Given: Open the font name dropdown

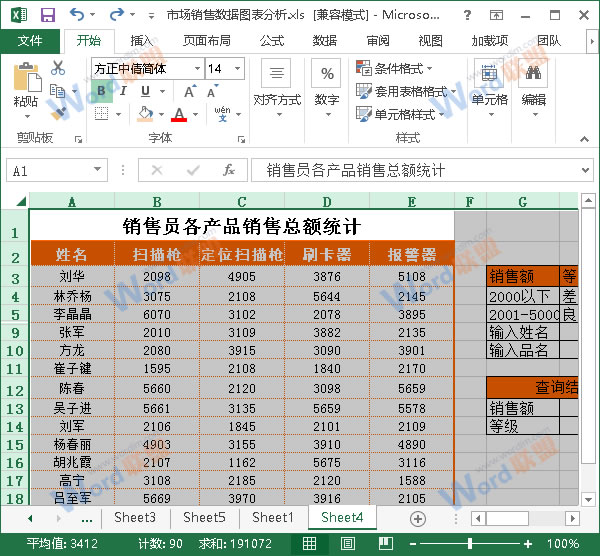Looking at the screenshot, I should tap(196, 69).
